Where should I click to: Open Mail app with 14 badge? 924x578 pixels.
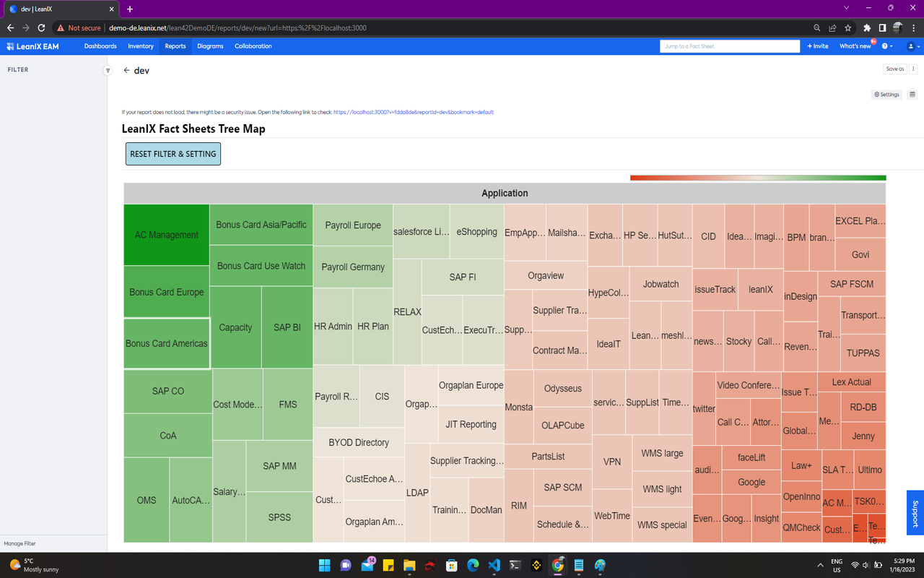367,565
